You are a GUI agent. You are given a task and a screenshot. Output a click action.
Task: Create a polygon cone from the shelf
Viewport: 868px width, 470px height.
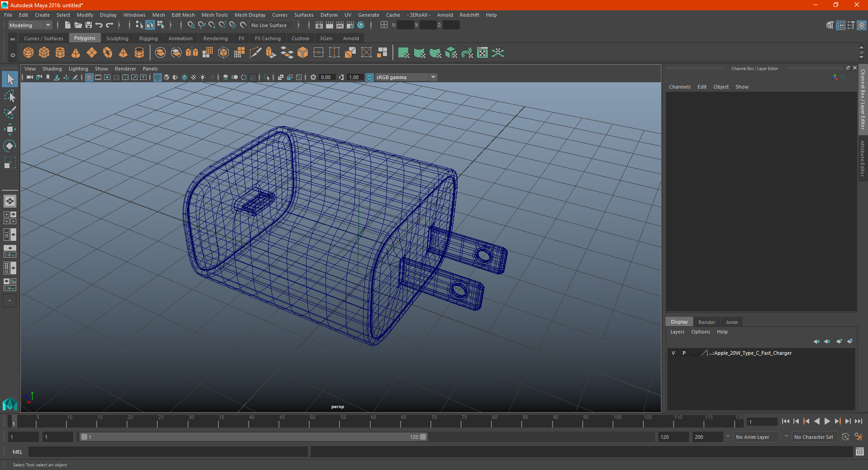pos(76,53)
